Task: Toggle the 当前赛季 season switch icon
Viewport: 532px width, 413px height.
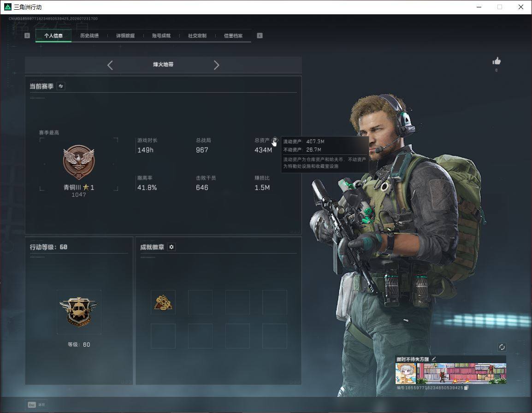Action: [61, 86]
